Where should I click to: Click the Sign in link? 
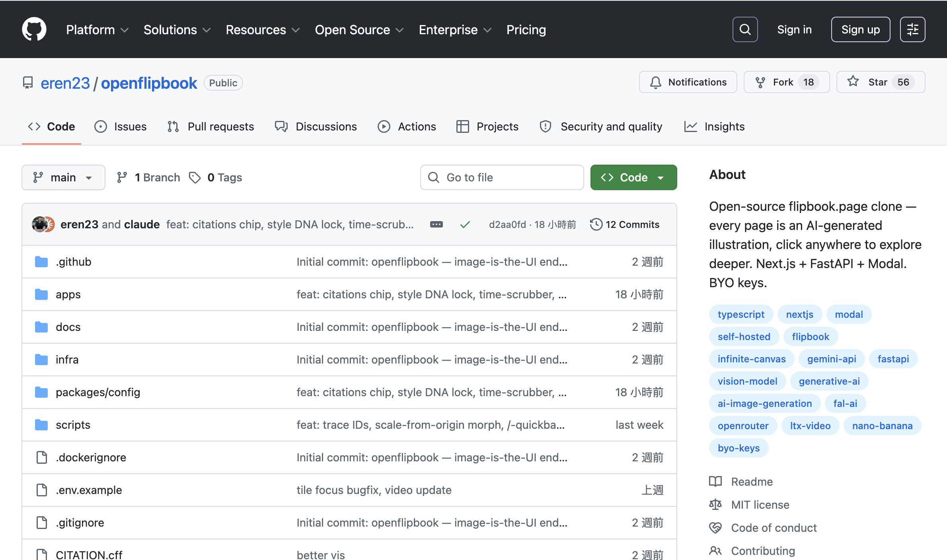click(x=794, y=30)
